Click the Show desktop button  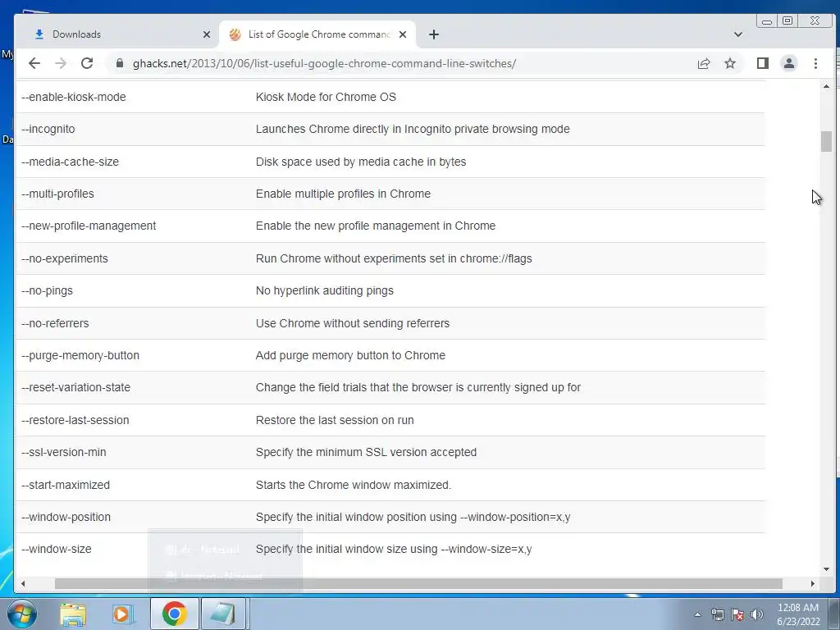click(833, 614)
